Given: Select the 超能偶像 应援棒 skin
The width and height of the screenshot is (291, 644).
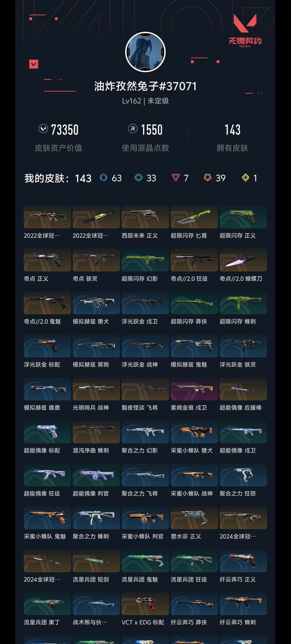Looking at the screenshot, I should [243, 389].
